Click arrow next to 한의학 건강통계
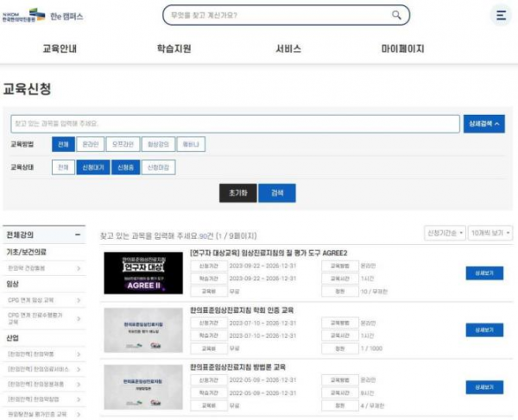518x420 pixels. pyautogui.click(x=78, y=268)
